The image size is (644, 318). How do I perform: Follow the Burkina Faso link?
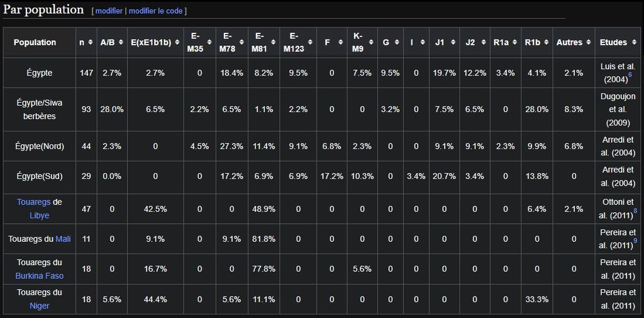[x=40, y=276]
